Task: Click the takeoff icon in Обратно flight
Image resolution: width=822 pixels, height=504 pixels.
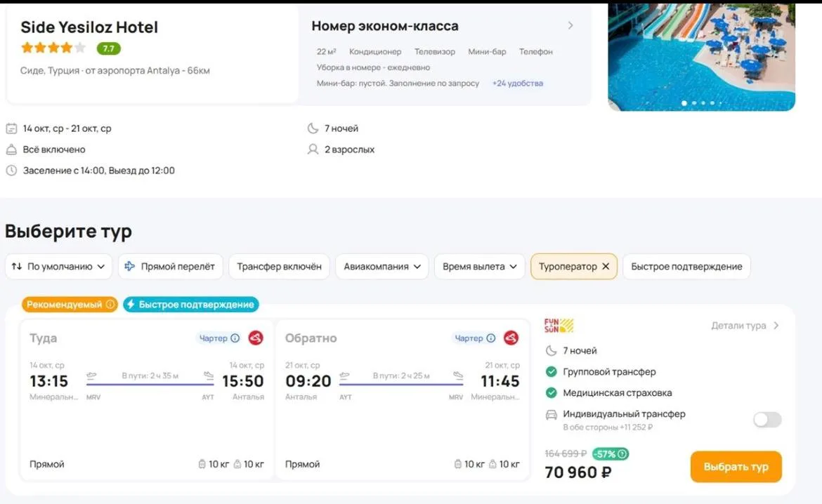Action: tap(344, 375)
